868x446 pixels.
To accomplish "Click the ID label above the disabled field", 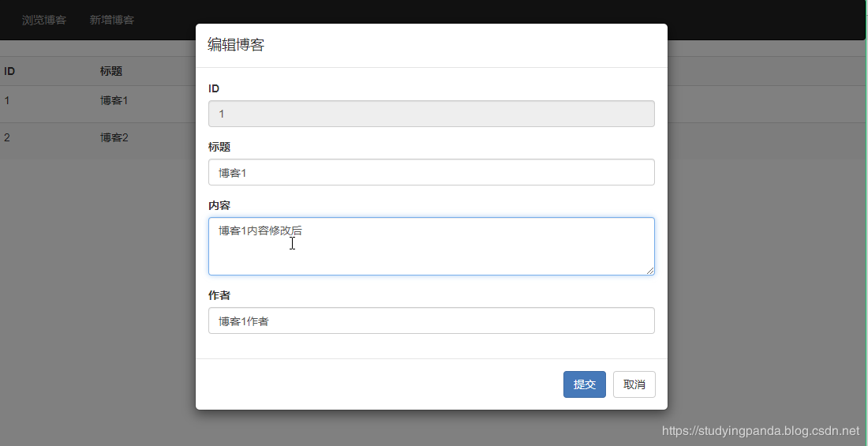I will tap(214, 88).
